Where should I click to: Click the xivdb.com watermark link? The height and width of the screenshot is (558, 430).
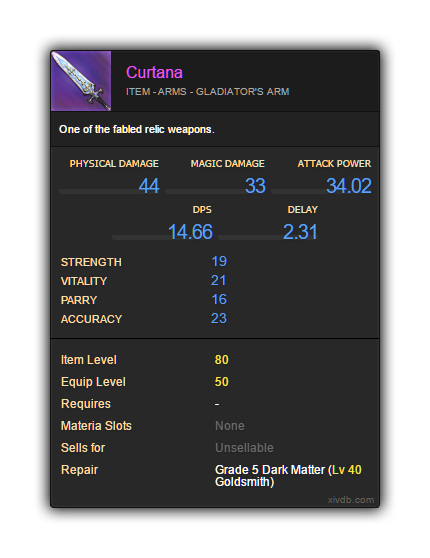[351, 500]
